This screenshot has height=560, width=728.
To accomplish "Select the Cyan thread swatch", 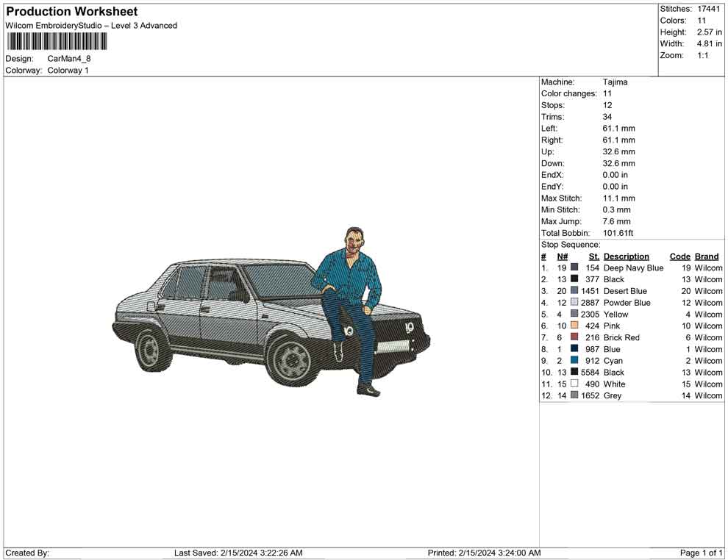I will point(572,361).
